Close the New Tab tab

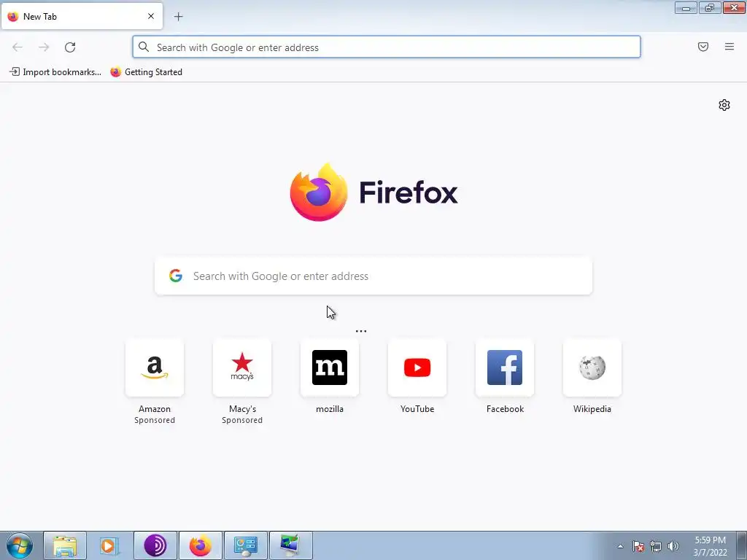[151, 16]
